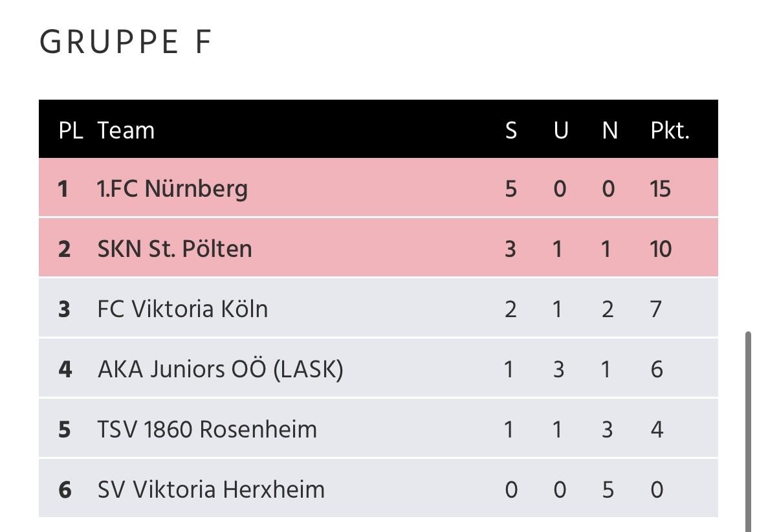Click the S wins column header
The height and width of the screenshot is (532, 757).
pyautogui.click(x=511, y=130)
